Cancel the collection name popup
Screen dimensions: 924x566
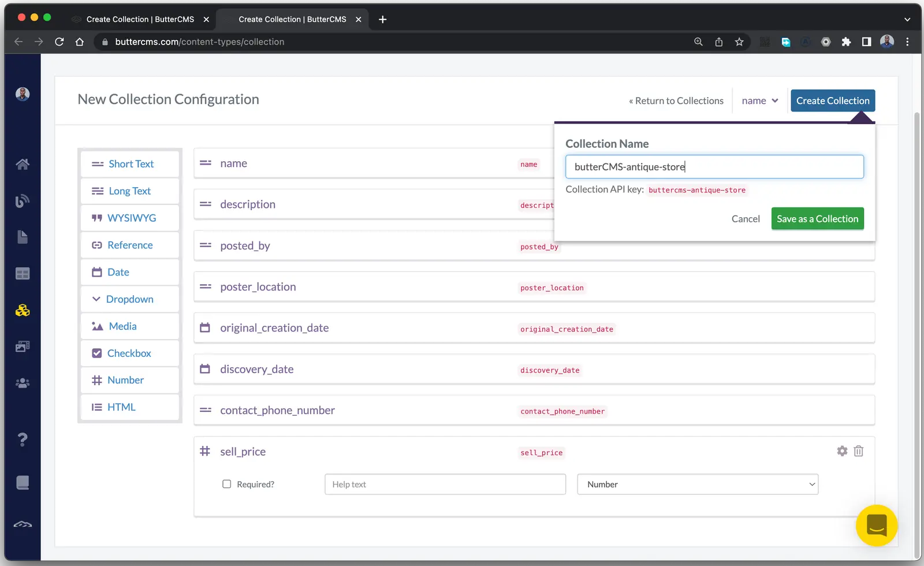[x=746, y=218]
